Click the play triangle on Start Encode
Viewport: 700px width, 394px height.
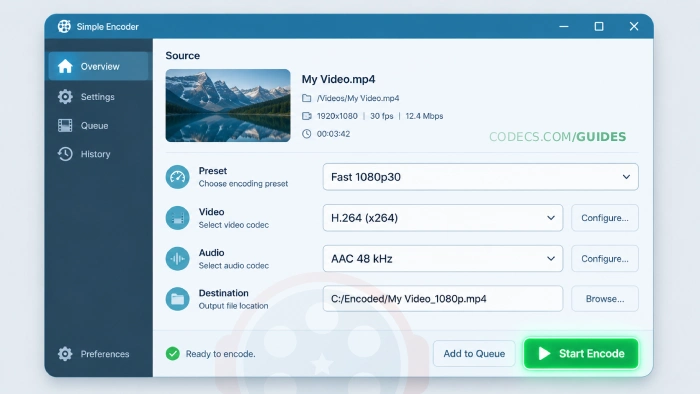544,353
